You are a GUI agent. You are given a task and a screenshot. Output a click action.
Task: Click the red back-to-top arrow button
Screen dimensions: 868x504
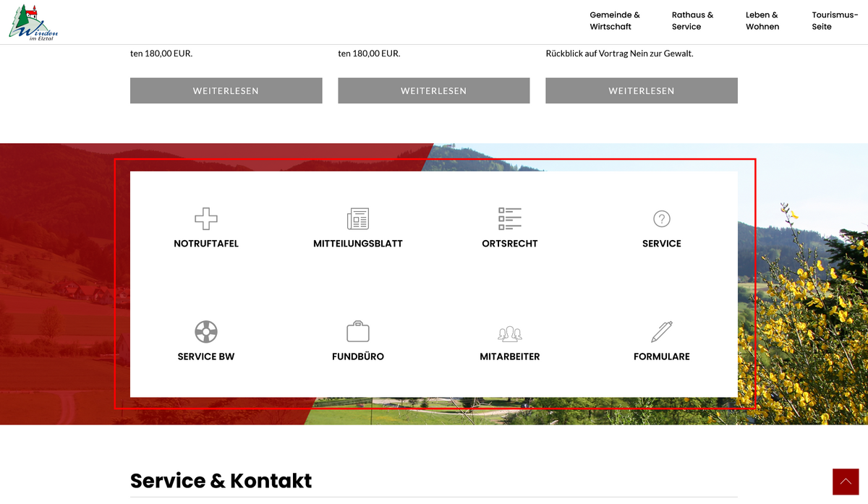pos(846,482)
